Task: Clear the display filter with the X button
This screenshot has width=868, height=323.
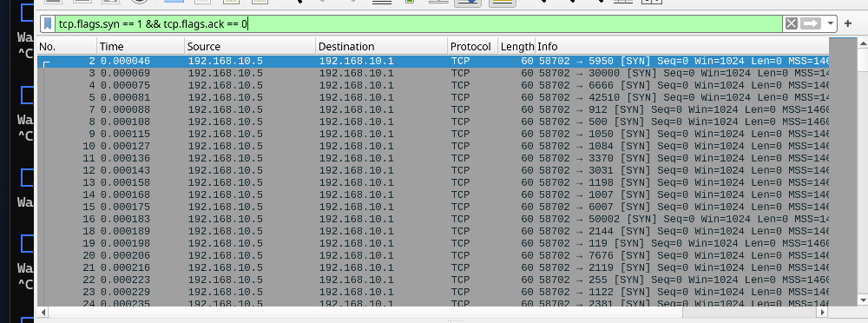Action: 792,23
